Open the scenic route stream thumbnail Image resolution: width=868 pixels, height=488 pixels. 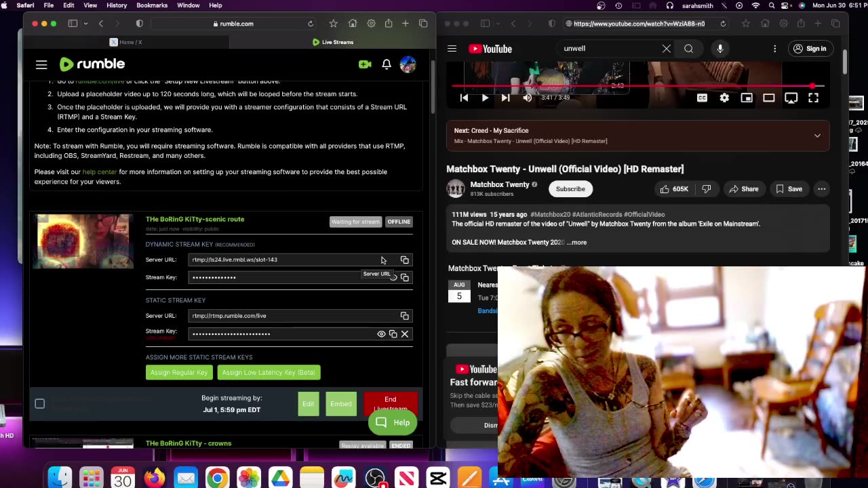(84, 241)
